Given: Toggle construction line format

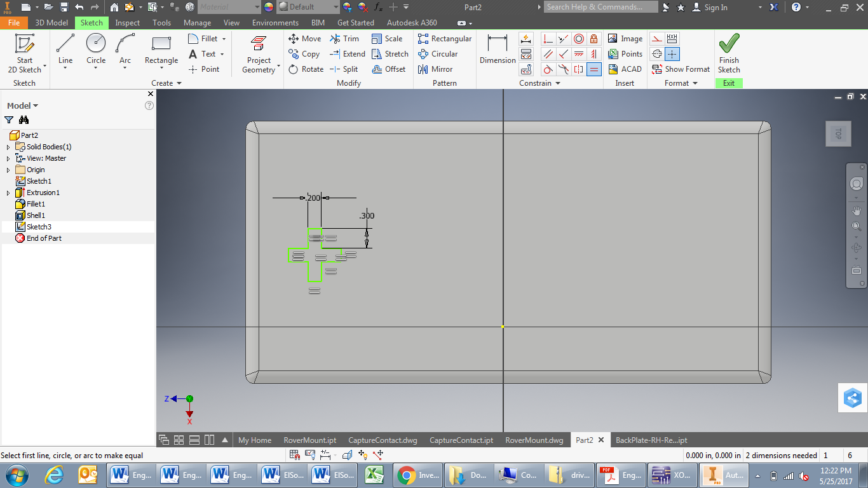Looking at the screenshot, I should point(657,39).
